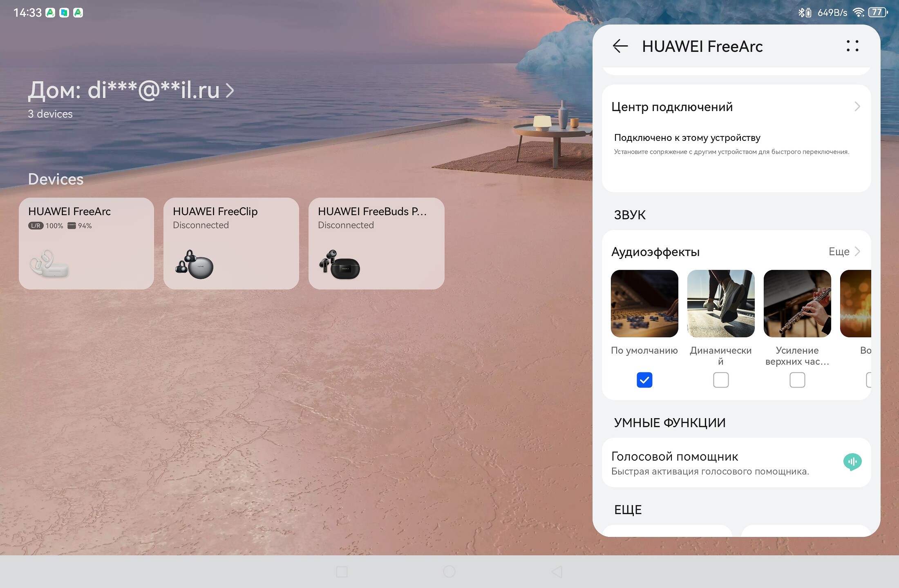The height and width of the screenshot is (588, 899).
Task: Tap the flute high-frequency boost thumbnail
Action: (797, 303)
